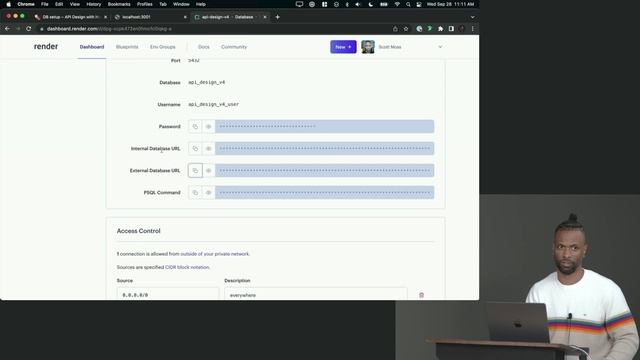This screenshot has height=360, width=640.
Task: Copy the PSQL Command
Action: coord(195,193)
